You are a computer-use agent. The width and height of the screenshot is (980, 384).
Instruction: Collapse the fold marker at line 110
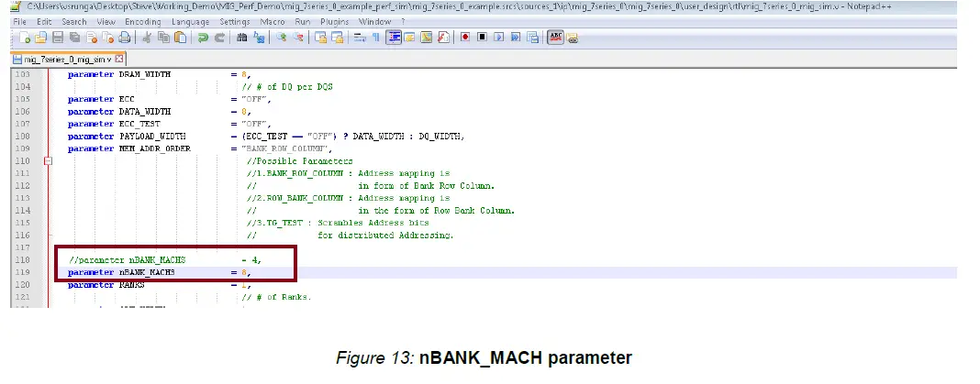pos(48,161)
